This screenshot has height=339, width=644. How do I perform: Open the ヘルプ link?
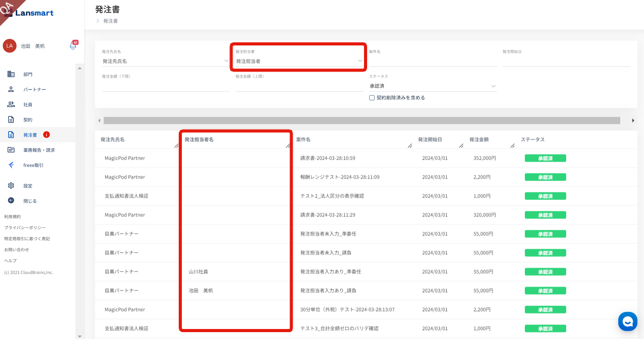point(10,261)
